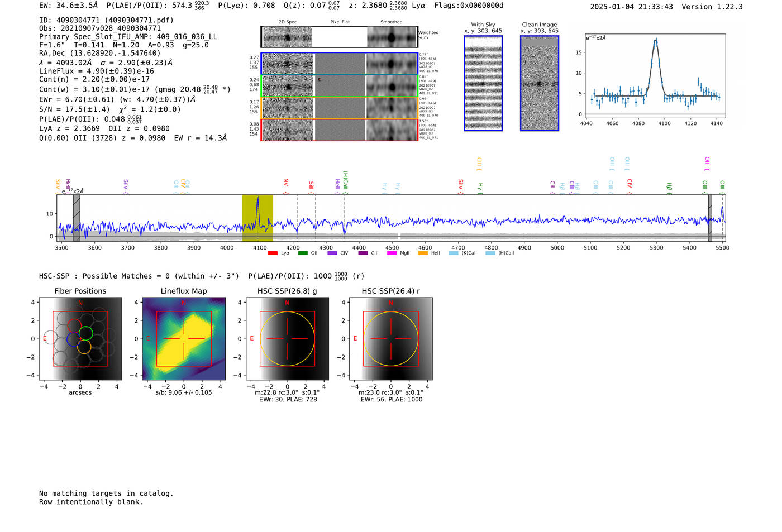Click the Weighted Sum 2D spectrum row
This screenshot has width=782, height=532.
point(339,37)
